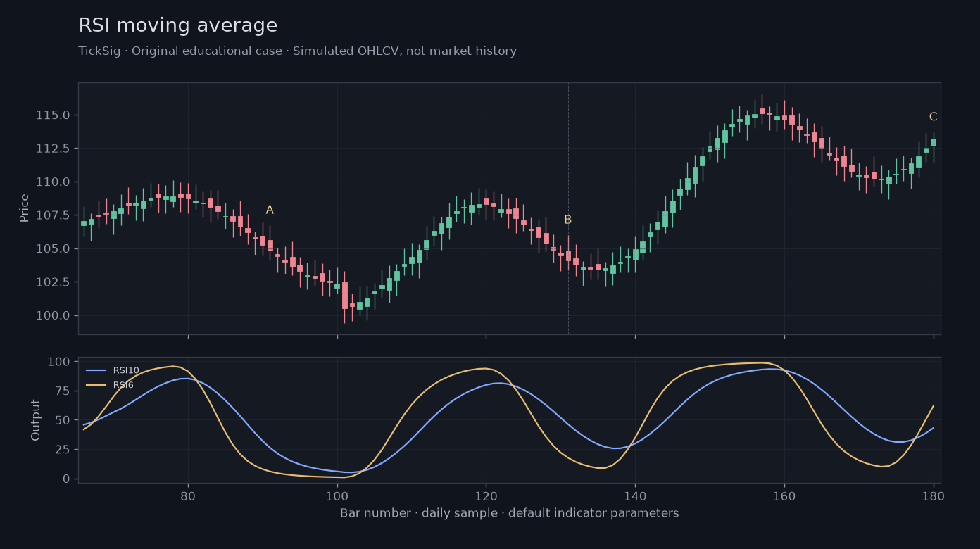Click the 112.5 price tick label
980x549 pixels.
tap(53, 149)
